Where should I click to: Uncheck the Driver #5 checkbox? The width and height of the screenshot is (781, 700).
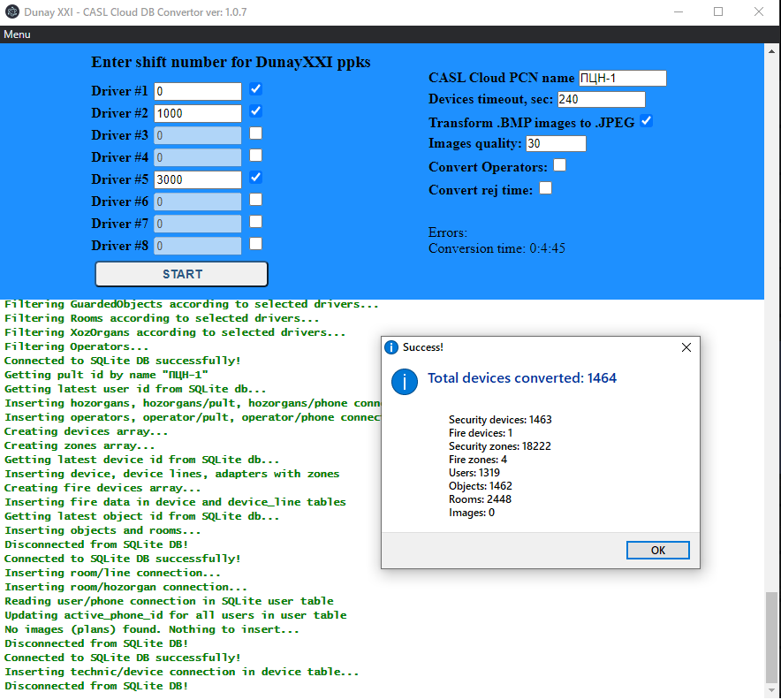(x=255, y=178)
